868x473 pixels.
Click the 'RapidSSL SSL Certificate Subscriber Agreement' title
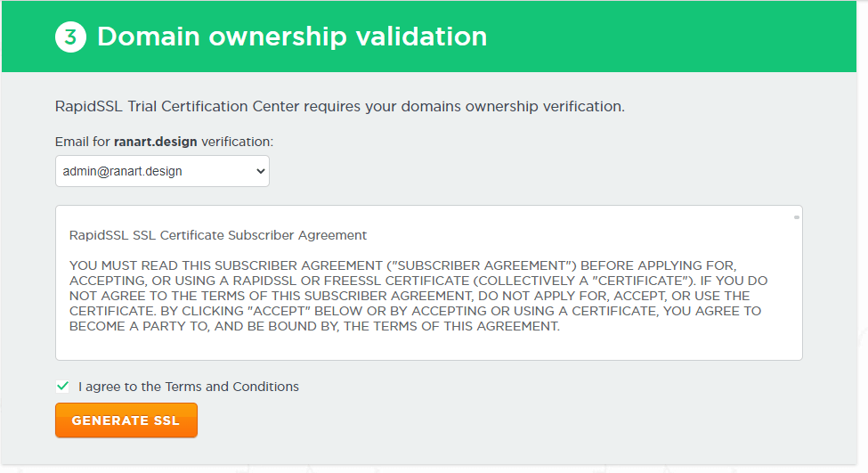(x=218, y=235)
